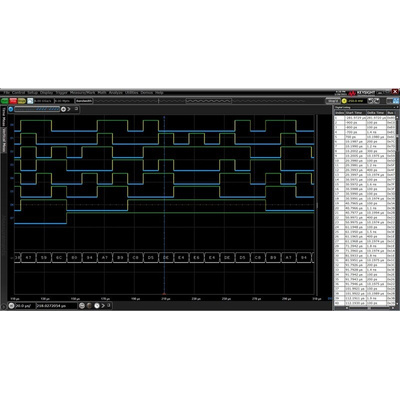Viewport: 400px width, 400px height.
Task: Open the File menu
Action: tap(6, 92)
